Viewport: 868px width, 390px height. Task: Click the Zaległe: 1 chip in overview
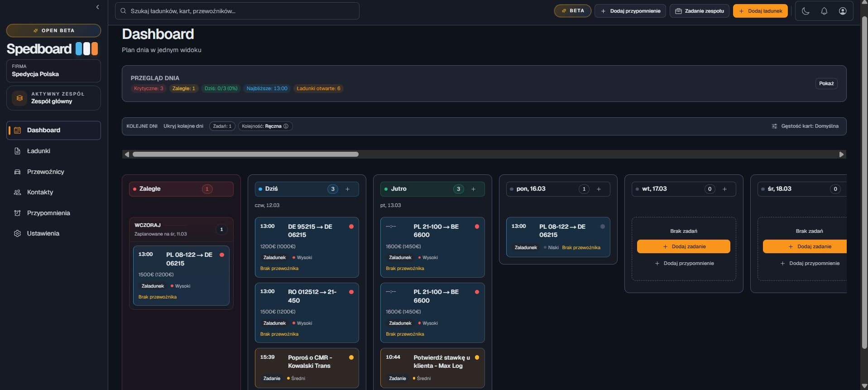[183, 88]
